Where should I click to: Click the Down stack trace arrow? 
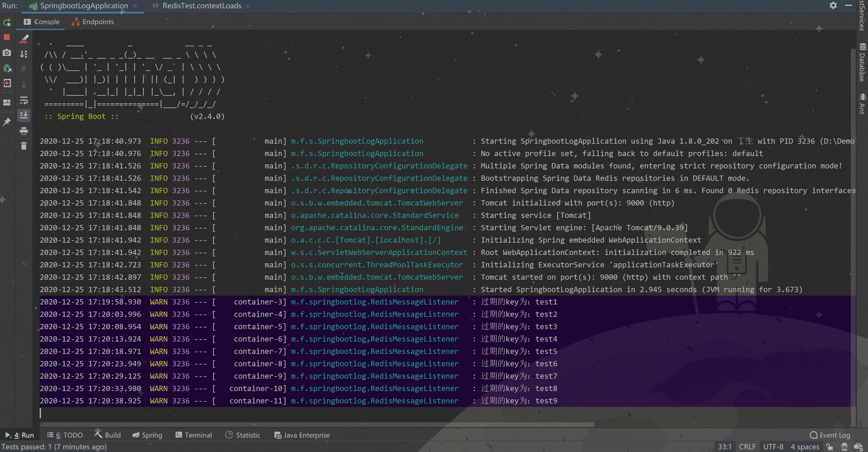coord(24,85)
